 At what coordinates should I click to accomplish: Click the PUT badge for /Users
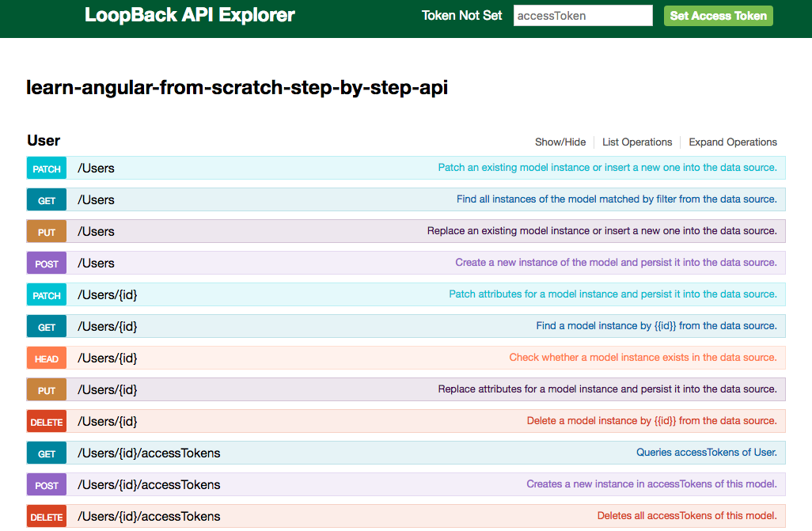point(47,232)
